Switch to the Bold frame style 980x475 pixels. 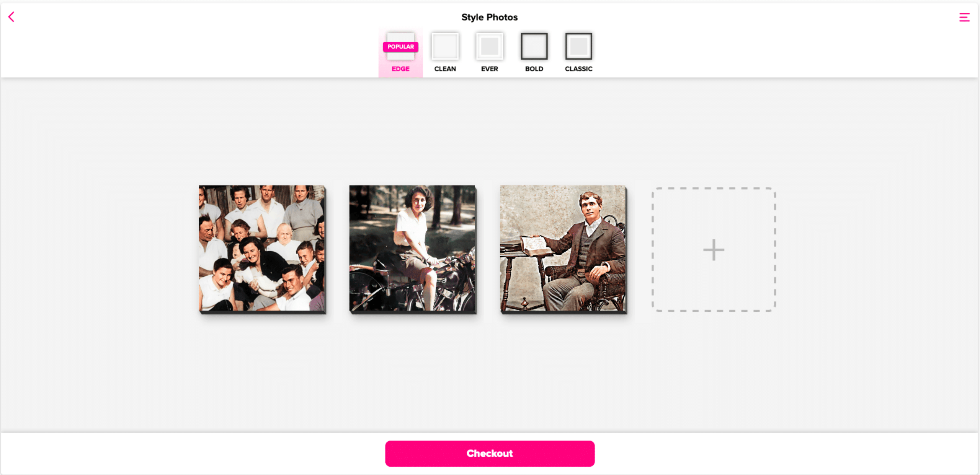pos(534,52)
